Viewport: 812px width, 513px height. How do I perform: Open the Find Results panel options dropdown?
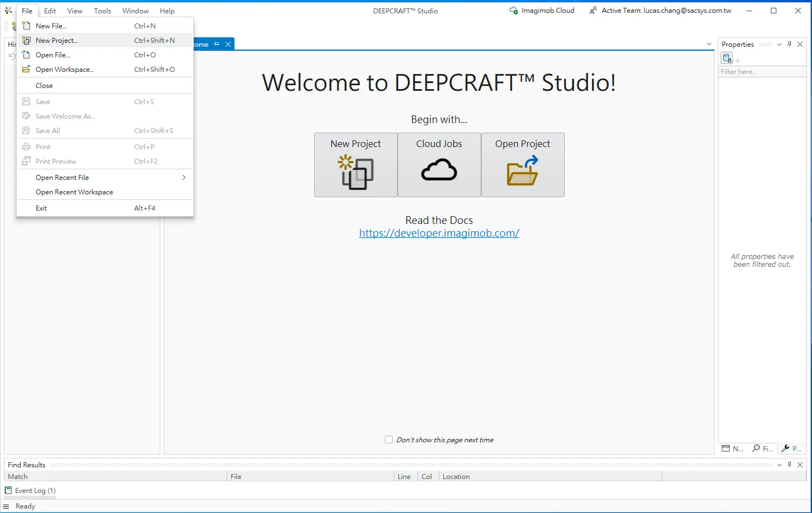(779, 465)
